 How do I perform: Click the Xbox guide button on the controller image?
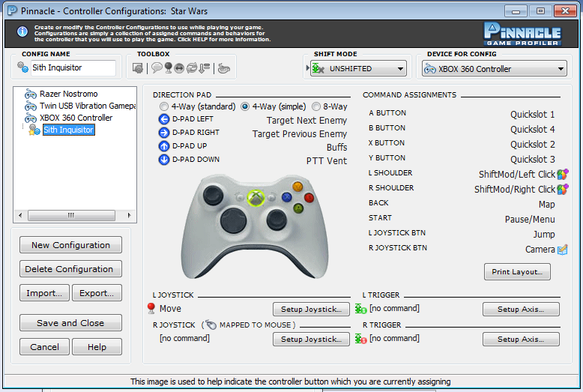pos(256,197)
